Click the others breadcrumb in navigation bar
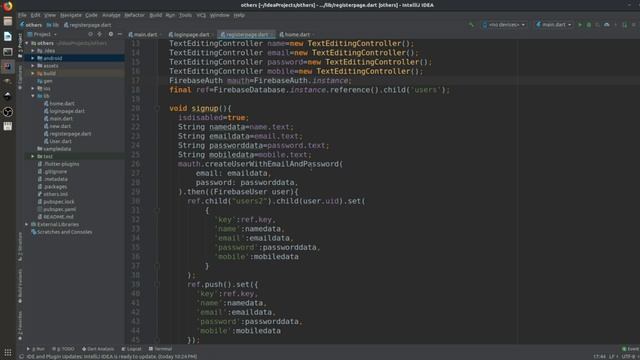640x360 pixels. point(31,25)
